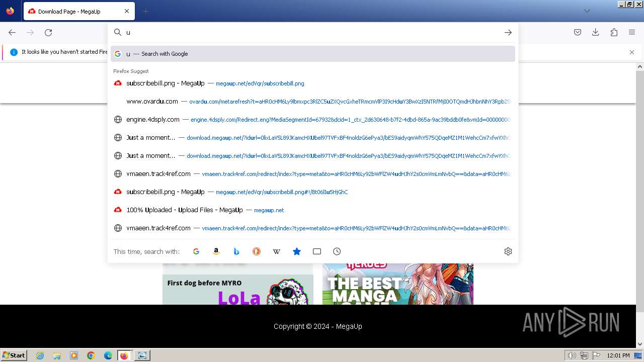Open Internet Explorer from taskbar

pyautogui.click(x=40, y=355)
